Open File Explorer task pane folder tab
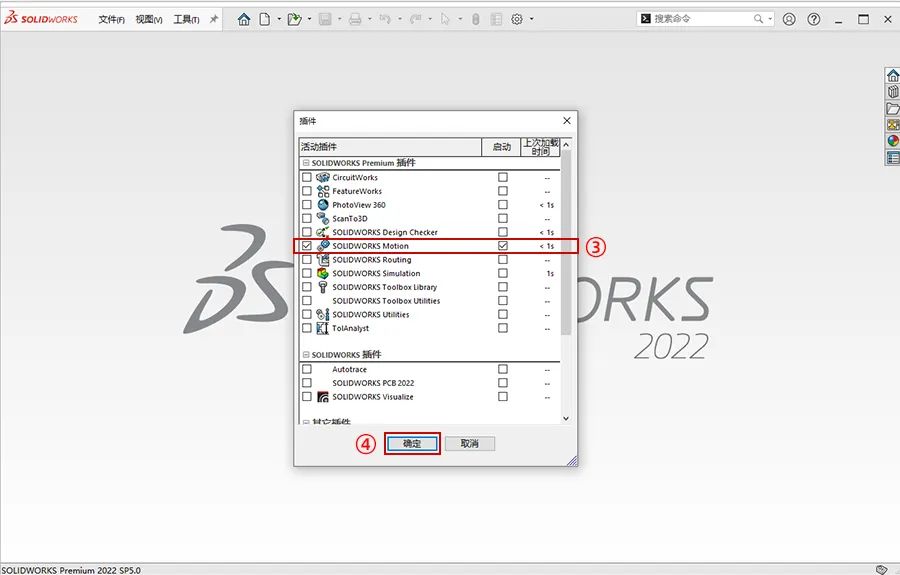900x575 pixels. tap(893, 108)
